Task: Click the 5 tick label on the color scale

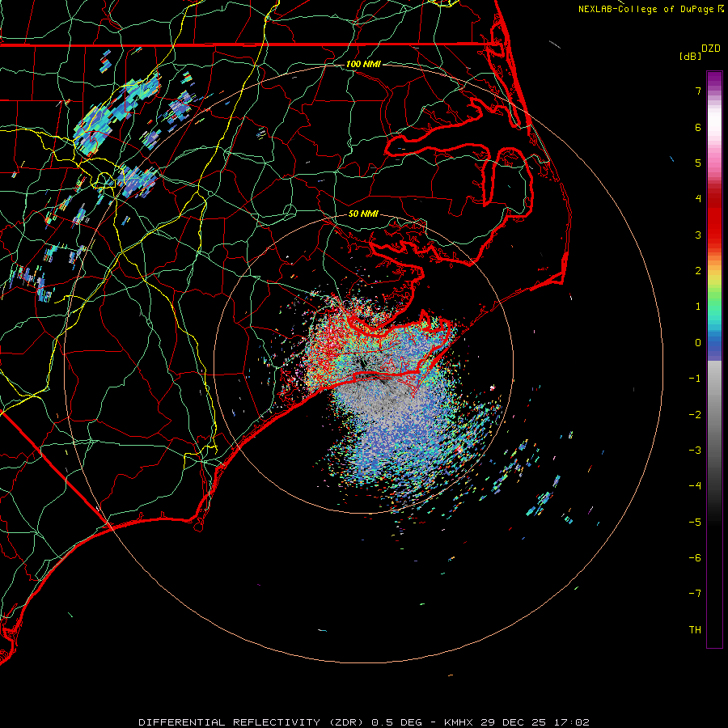Action: point(698,163)
